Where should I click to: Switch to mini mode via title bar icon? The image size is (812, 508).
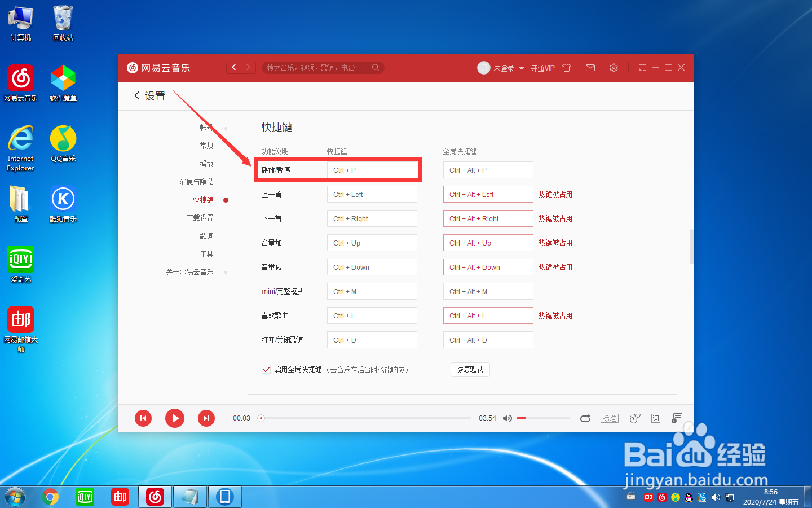[642, 68]
